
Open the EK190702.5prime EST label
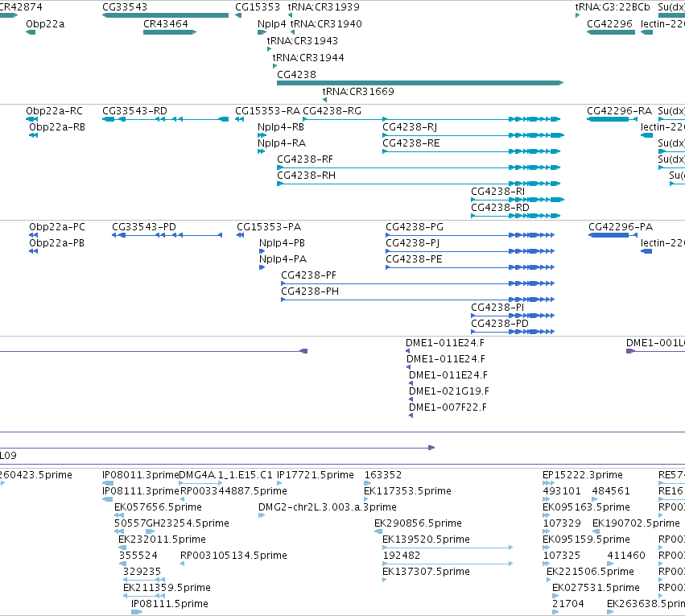pos(636,524)
